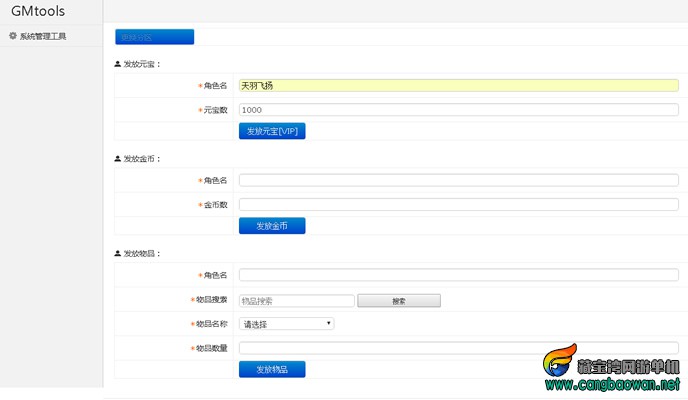The width and height of the screenshot is (688, 400).
Task: Click the gear icon beside 系统管理工具
Action: 13,36
